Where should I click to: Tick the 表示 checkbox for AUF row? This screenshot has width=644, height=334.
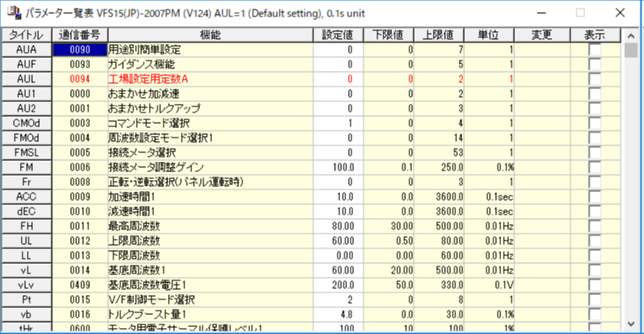coord(595,64)
